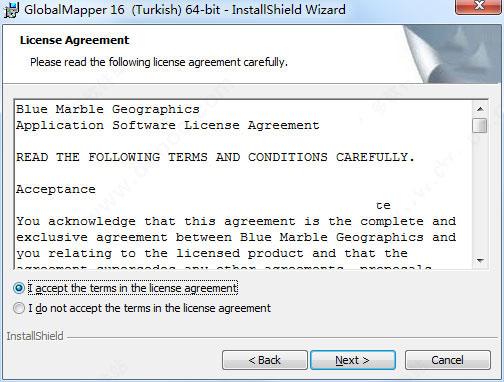Click the license scrollbar up arrow

tap(480, 109)
